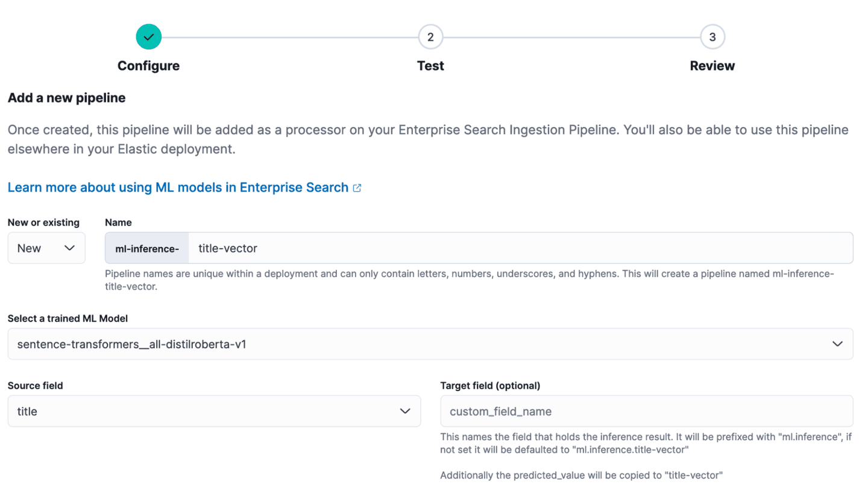Click the Configure step label
This screenshot has height=493, width=868.
pyautogui.click(x=148, y=65)
